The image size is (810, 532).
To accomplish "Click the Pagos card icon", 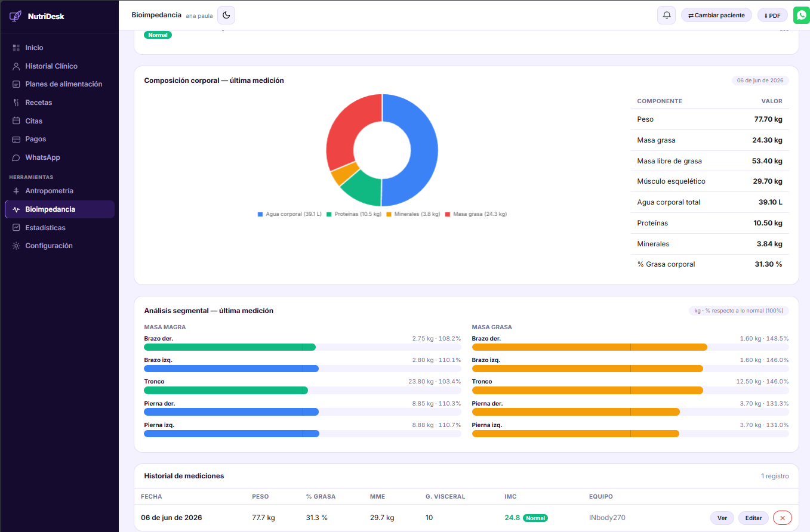I will click(x=16, y=139).
